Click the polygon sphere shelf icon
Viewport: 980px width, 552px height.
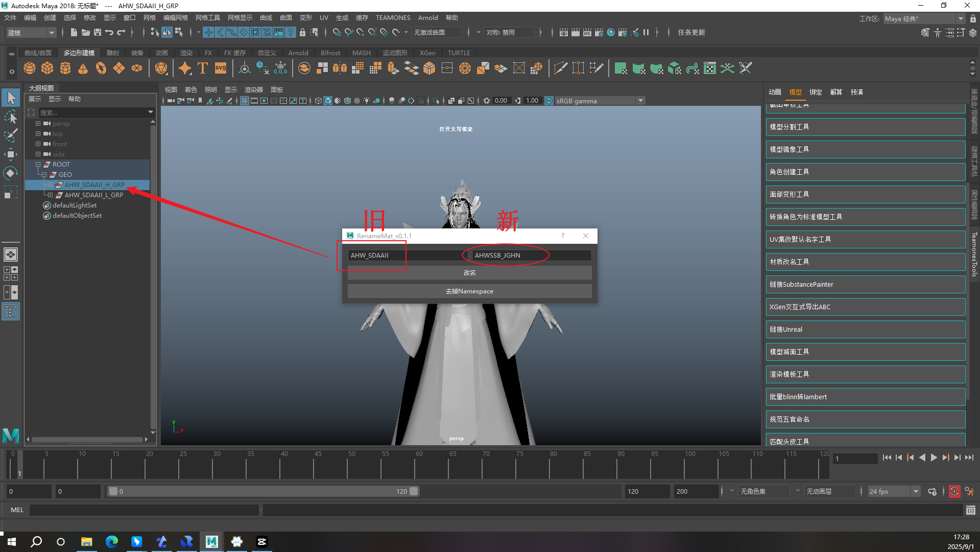point(30,68)
